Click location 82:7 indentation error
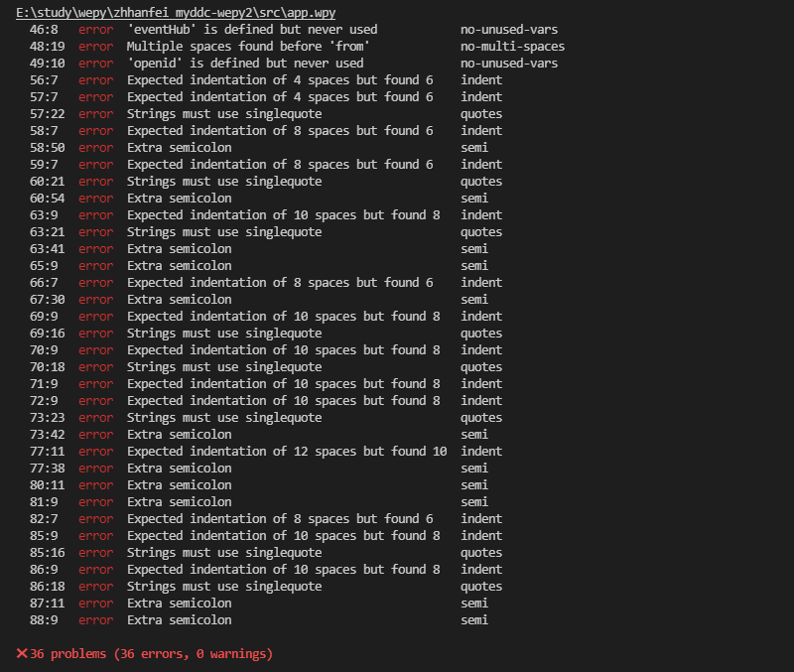This screenshot has height=672, width=794. [x=44, y=519]
